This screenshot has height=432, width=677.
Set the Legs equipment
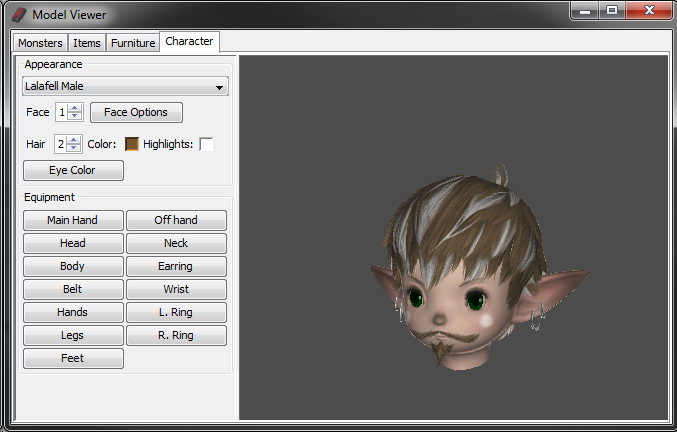point(73,335)
